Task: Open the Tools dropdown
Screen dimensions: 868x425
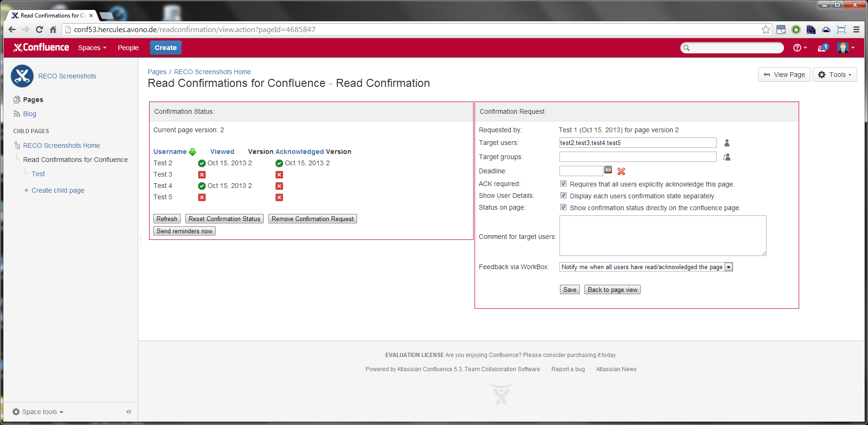Action: pyautogui.click(x=835, y=75)
